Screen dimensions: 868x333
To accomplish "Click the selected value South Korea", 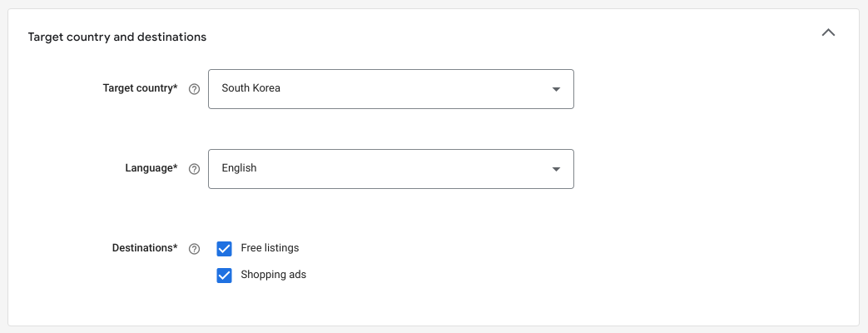I will pos(250,88).
